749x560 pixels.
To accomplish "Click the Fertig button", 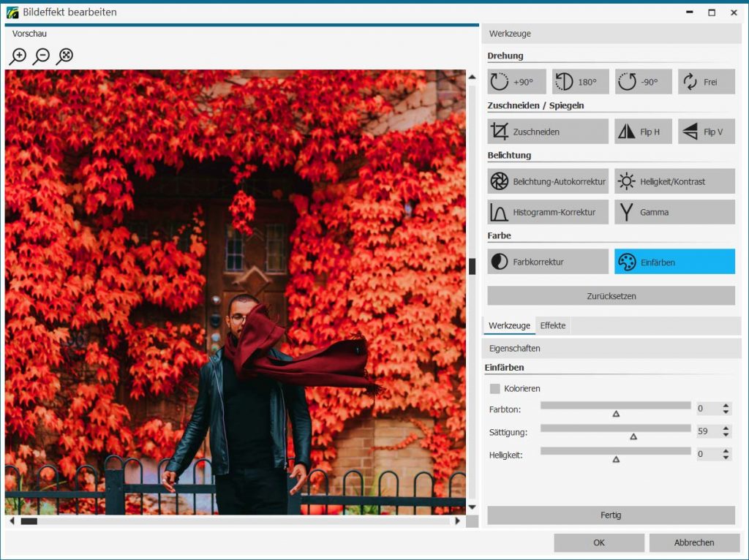I will [611, 515].
